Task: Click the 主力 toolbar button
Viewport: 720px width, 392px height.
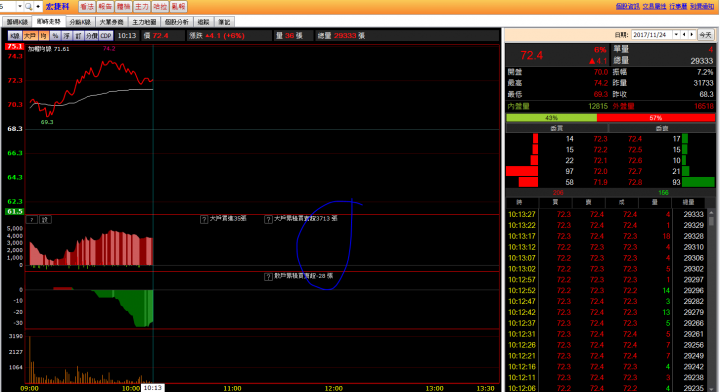Action: [x=142, y=6]
